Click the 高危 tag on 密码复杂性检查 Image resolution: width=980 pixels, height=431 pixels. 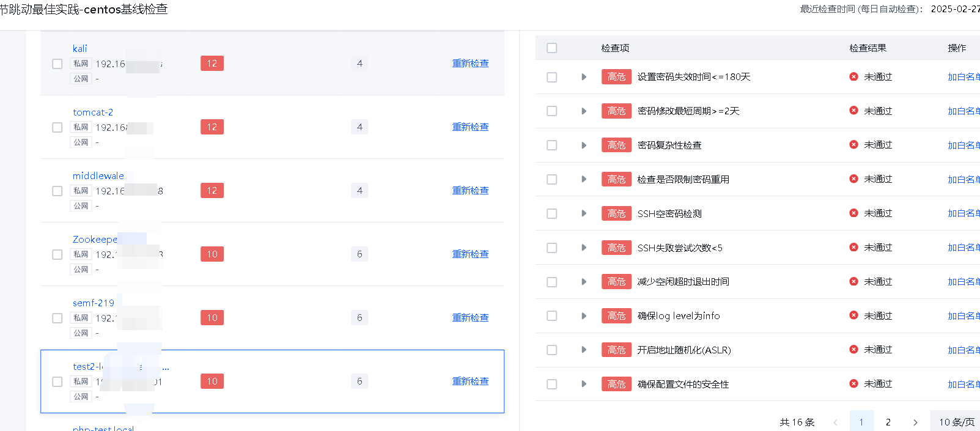616,146
